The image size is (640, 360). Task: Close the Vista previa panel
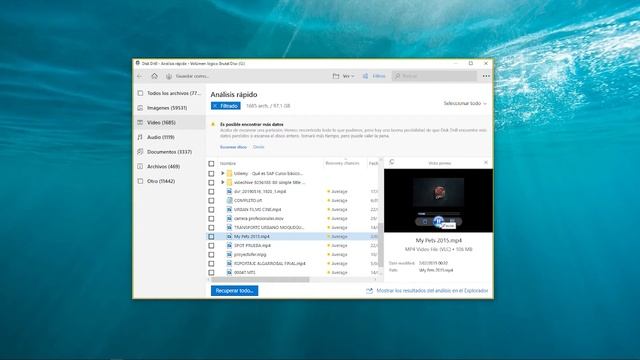(486, 162)
